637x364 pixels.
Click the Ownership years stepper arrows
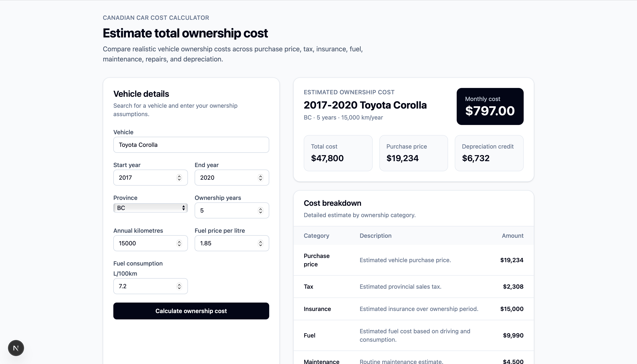(261, 210)
